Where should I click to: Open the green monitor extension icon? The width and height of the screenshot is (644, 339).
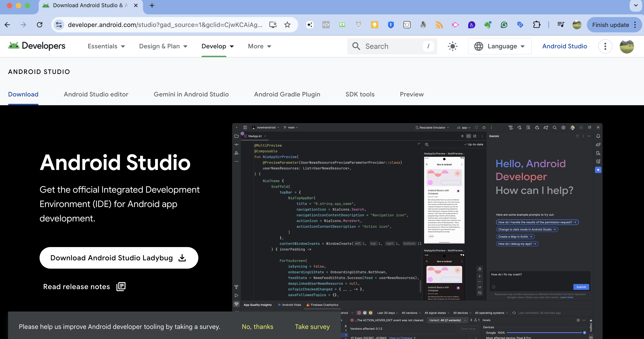tap(342, 25)
